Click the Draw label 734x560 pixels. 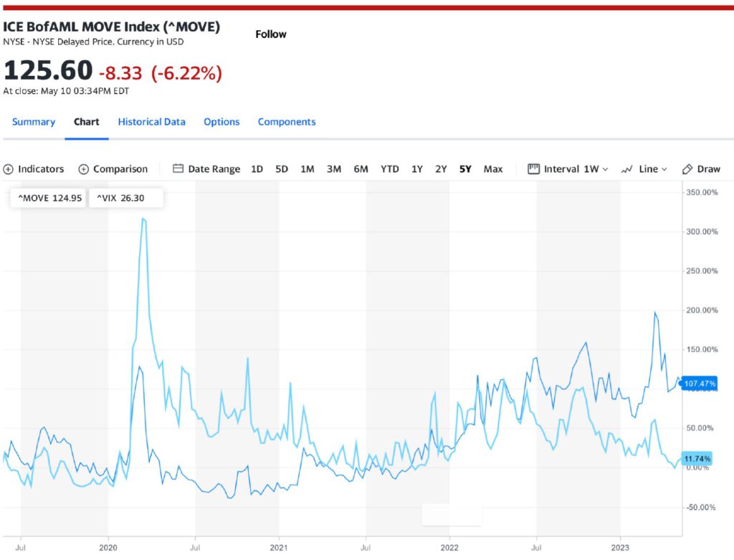click(x=709, y=169)
